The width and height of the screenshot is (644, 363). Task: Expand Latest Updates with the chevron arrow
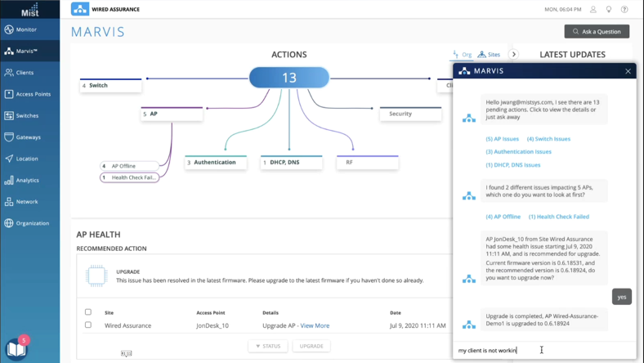(x=514, y=55)
